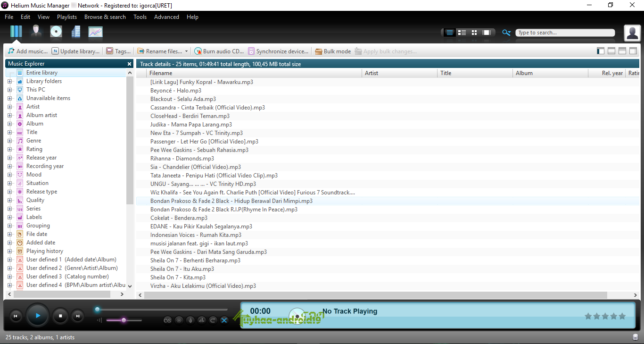Stop playback with the stop button

point(60,316)
